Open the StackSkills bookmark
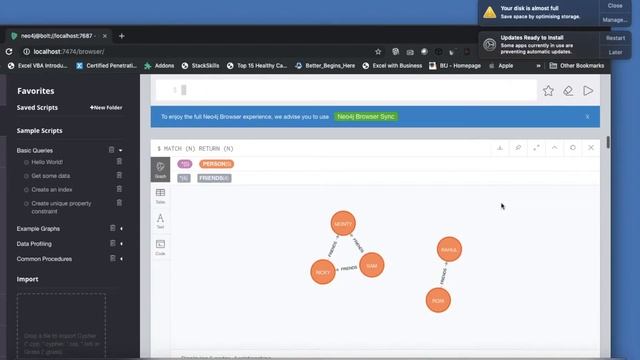 click(200, 66)
